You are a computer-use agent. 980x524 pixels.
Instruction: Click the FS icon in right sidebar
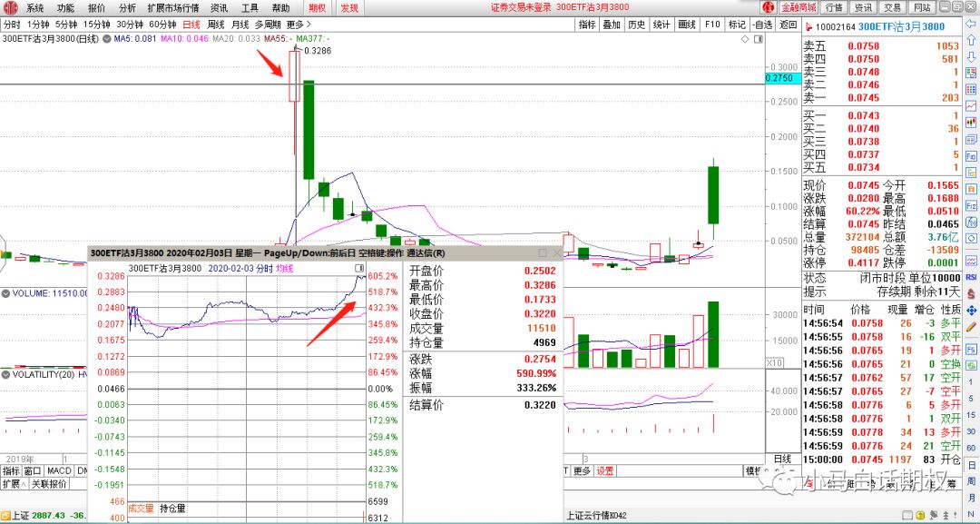tap(971, 349)
